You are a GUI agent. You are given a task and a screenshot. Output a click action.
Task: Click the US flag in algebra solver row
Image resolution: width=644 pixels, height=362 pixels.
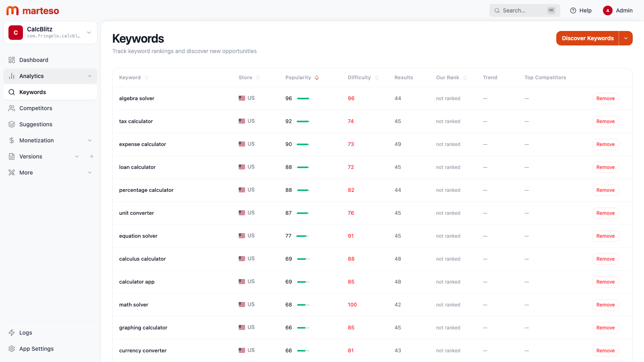point(242,98)
